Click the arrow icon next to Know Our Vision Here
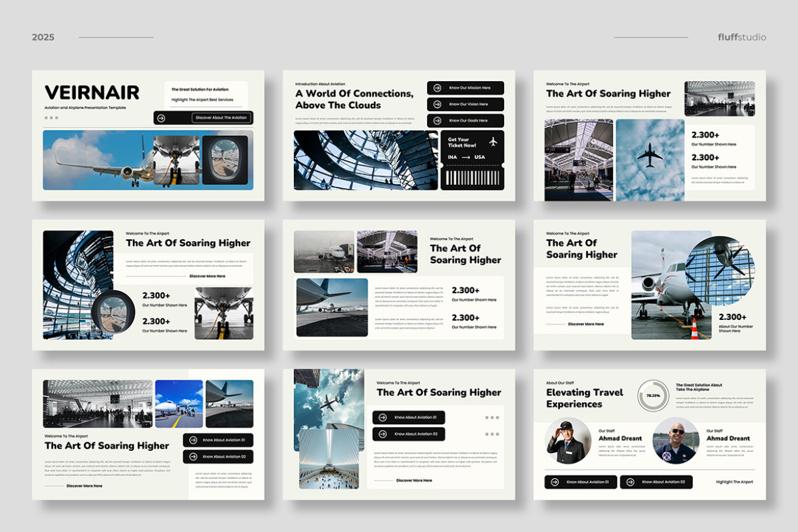Image resolution: width=798 pixels, height=532 pixels. [436, 104]
